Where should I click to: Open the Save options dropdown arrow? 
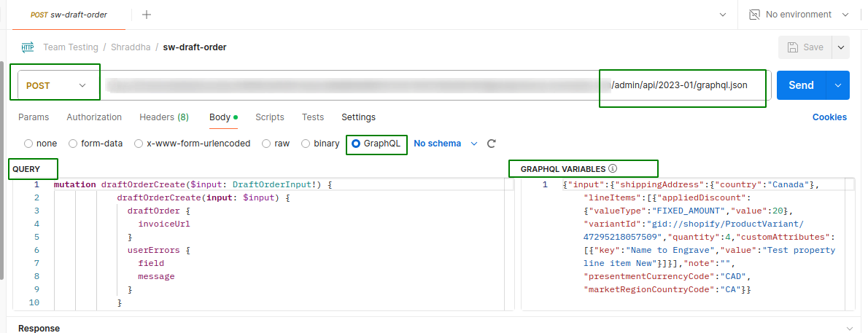click(841, 47)
